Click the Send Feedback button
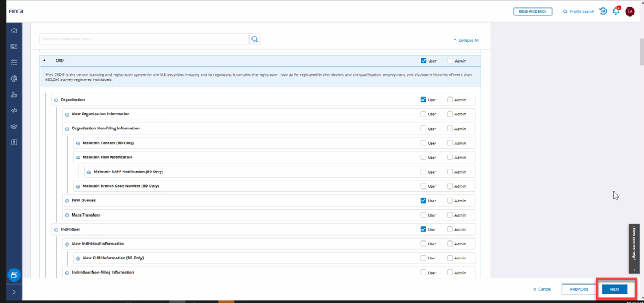Image resolution: width=644 pixels, height=303 pixels. pyautogui.click(x=532, y=12)
